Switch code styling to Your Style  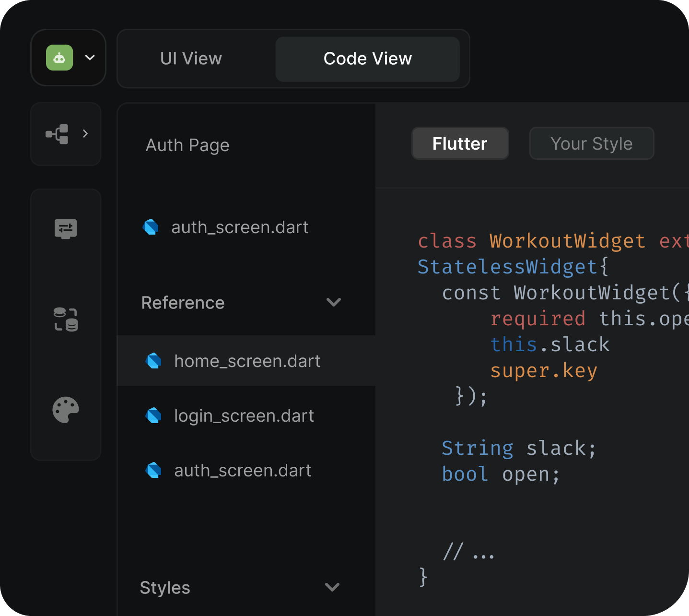(x=591, y=143)
